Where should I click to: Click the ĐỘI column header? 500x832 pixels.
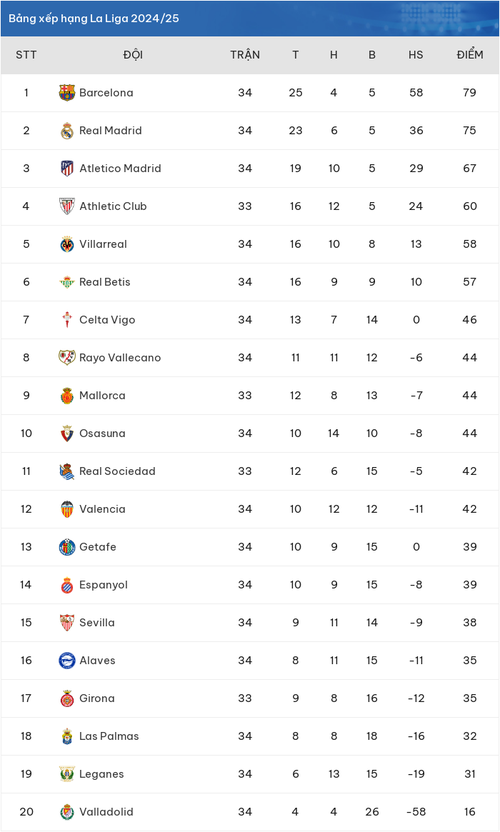tap(133, 55)
